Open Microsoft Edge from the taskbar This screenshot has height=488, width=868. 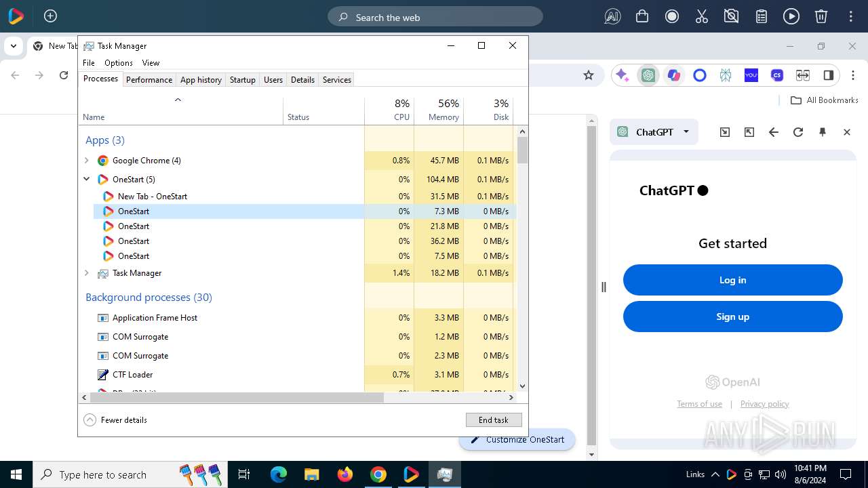pos(279,474)
